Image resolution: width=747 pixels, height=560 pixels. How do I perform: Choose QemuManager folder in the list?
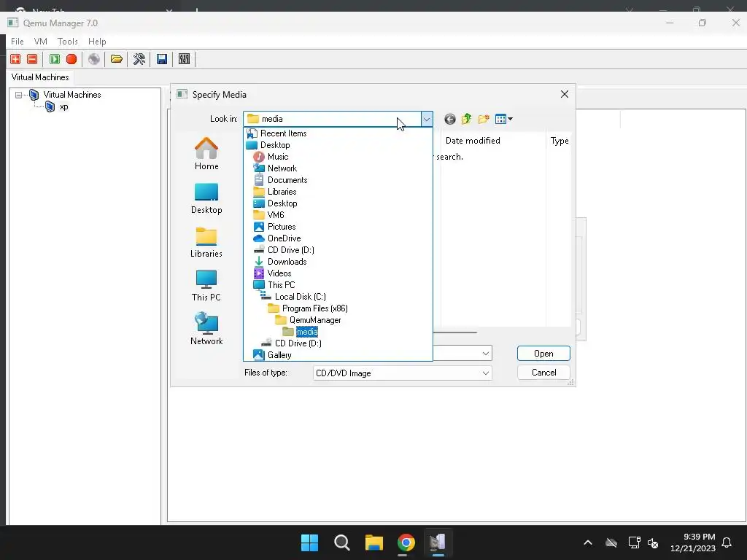click(x=315, y=320)
